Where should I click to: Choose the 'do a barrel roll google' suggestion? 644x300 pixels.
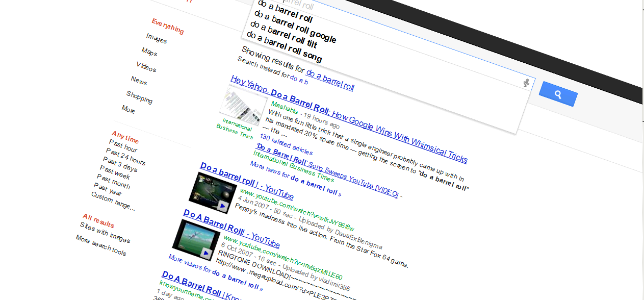click(295, 26)
